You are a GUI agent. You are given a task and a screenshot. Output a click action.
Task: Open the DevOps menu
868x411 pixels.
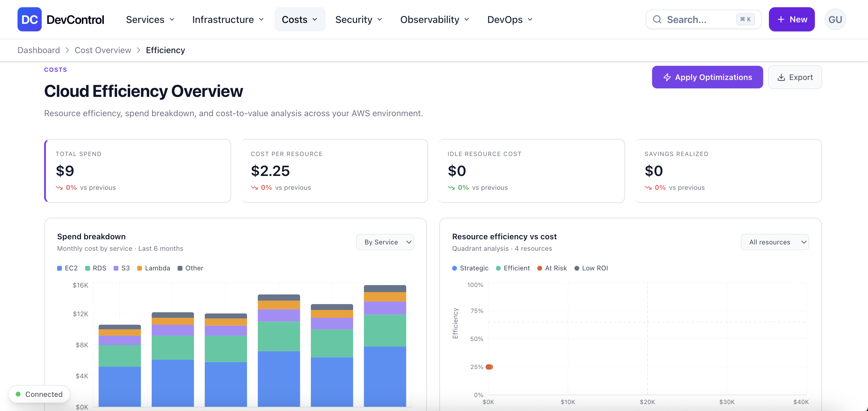510,20
